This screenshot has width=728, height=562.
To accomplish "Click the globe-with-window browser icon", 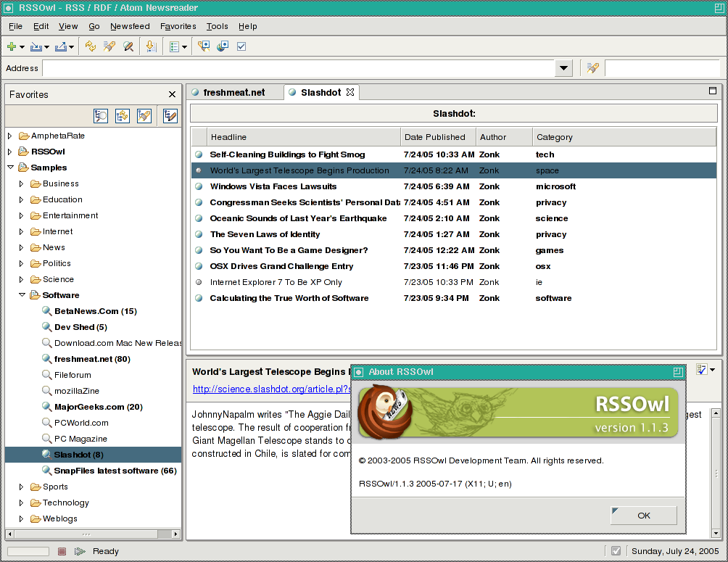I will point(223,46).
